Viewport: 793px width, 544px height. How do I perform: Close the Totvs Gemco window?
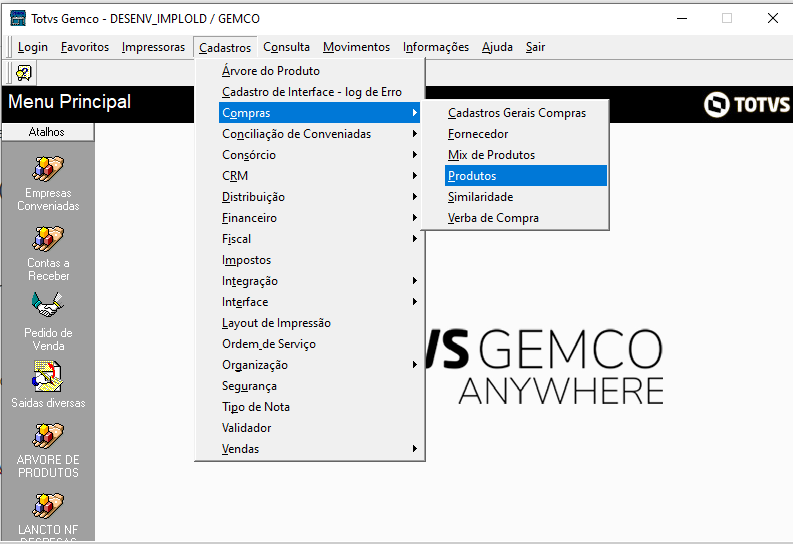[772, 18]
